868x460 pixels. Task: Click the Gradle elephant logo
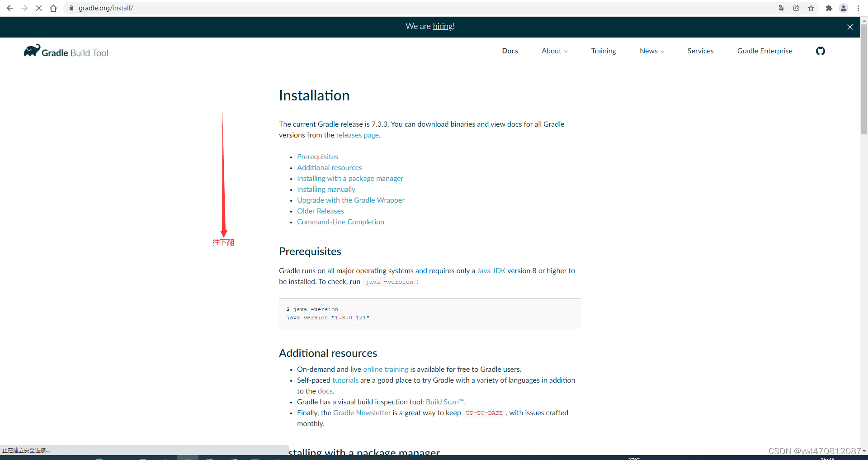pyautogui.click(x=66, y=51)
